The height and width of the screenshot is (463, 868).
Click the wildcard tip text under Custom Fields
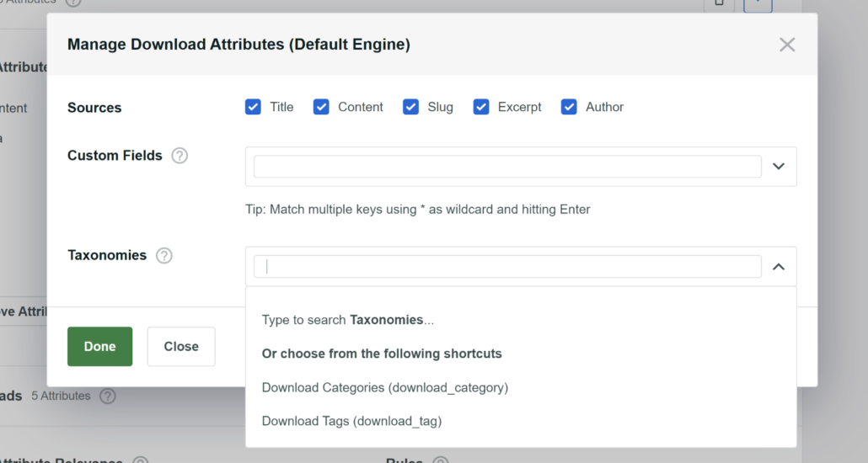(417, 210)
